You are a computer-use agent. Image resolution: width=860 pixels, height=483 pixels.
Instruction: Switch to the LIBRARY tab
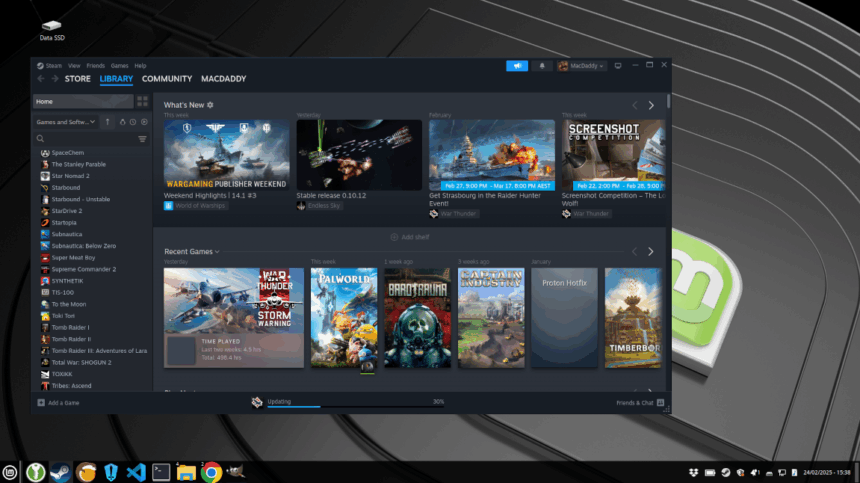116,79
